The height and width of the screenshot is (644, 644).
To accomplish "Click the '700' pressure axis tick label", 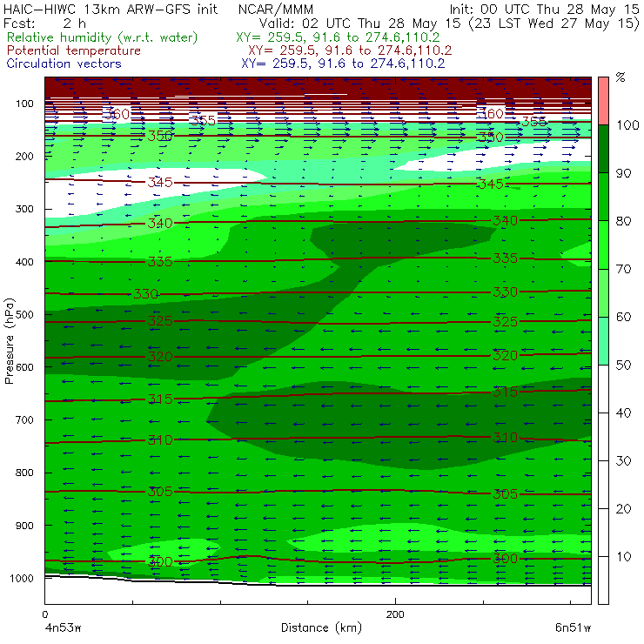I will [x=24, y=419].
